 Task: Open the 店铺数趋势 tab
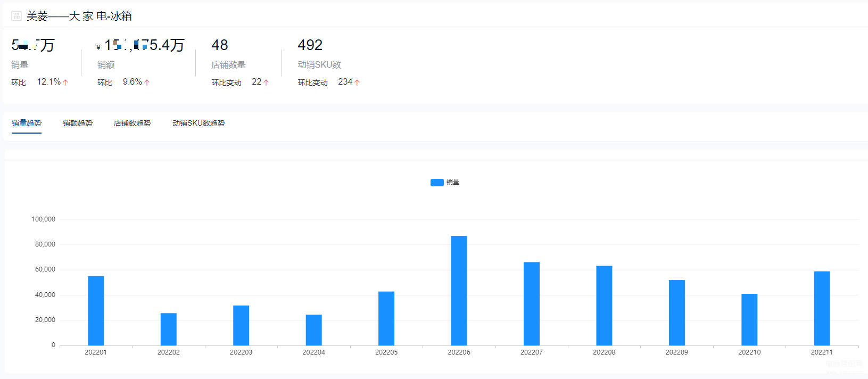(133, 123)
